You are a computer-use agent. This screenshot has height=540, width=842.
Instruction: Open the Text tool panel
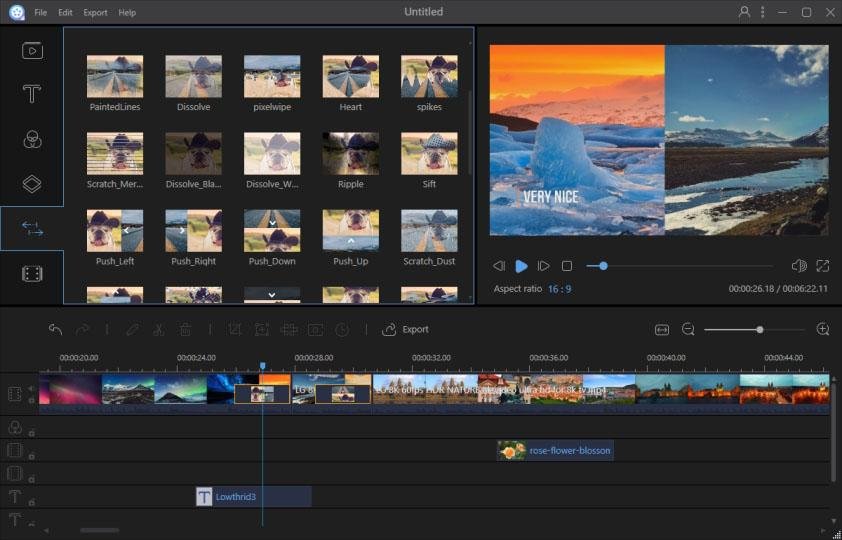pos(32,94)
